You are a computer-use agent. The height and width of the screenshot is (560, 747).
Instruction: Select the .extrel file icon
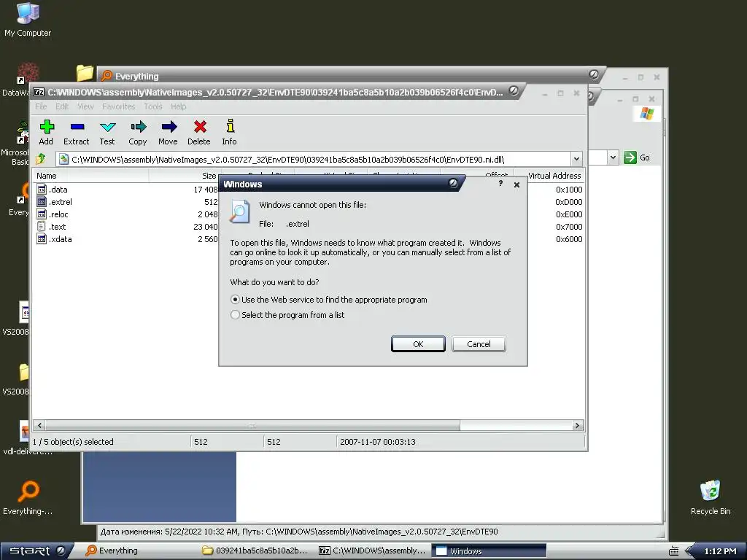tap(42, 201)
